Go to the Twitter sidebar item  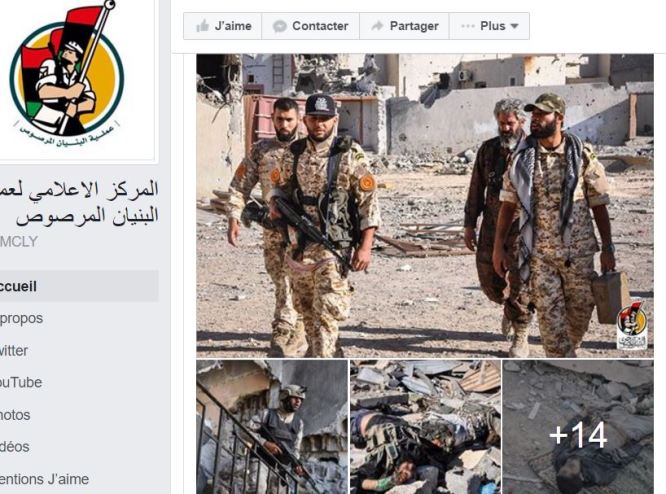(x=14, y=350)
